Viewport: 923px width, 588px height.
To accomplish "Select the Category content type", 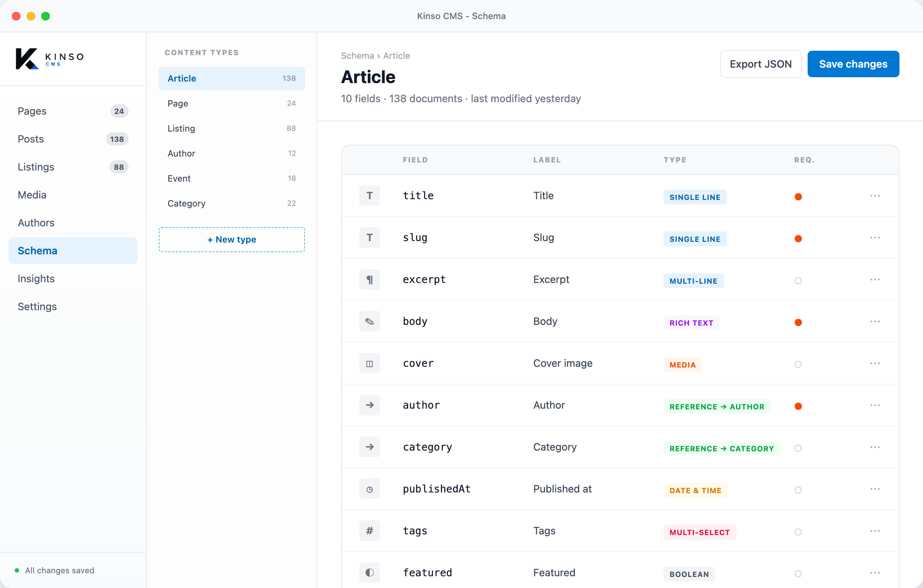I will point(231,204).
